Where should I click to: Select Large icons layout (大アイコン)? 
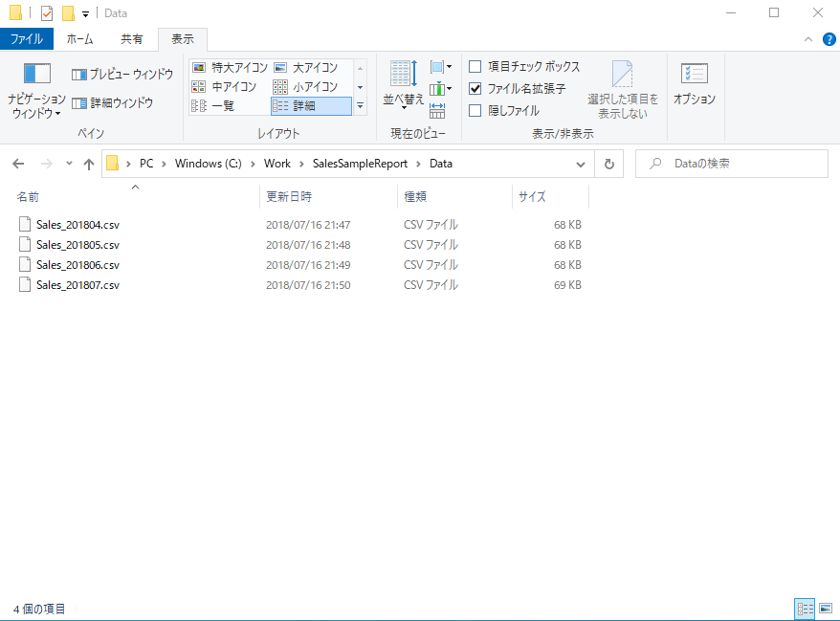tap(306, 68)
